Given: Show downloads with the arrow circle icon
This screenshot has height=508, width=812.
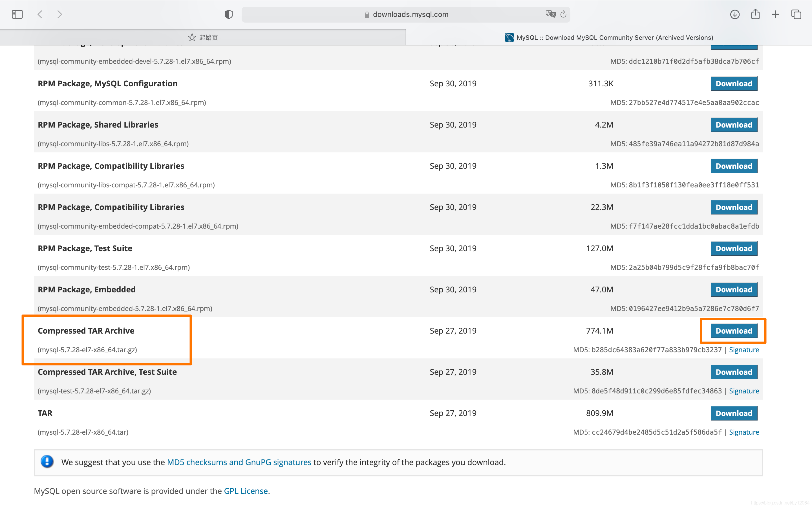Looking at the screenshot, I should 735,14.
